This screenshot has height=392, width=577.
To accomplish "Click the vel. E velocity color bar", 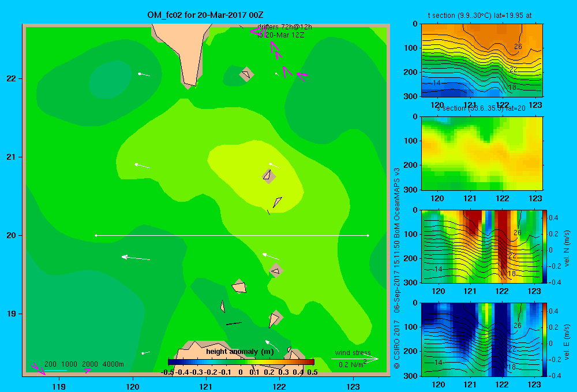I will coord(545,339).
